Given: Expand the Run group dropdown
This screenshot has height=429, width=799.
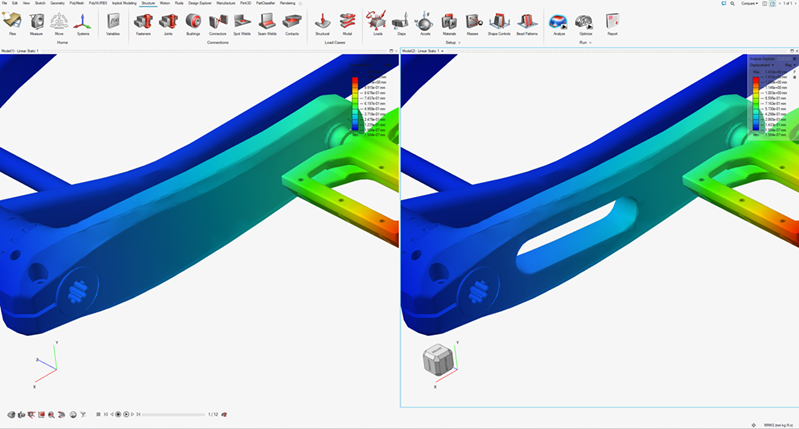Looking at the screenshot, I should click(x=590, y=43).
